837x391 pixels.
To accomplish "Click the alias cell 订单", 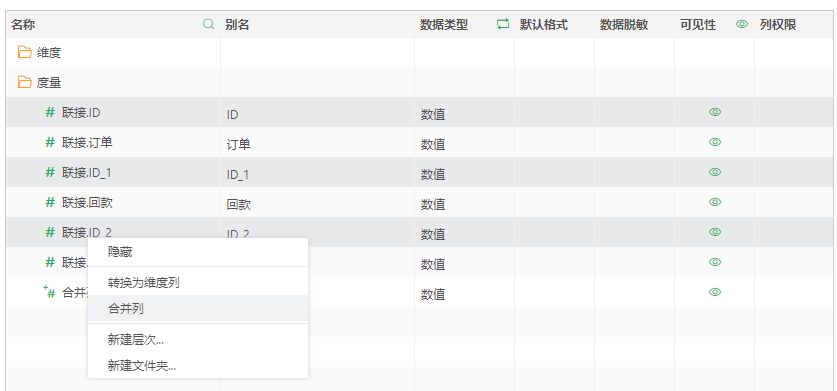I will click(238, 145).
